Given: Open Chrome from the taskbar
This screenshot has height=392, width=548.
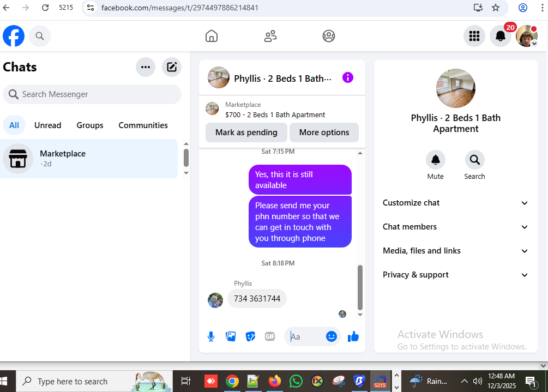Looking at the screenshot, I should pos(232,381).
